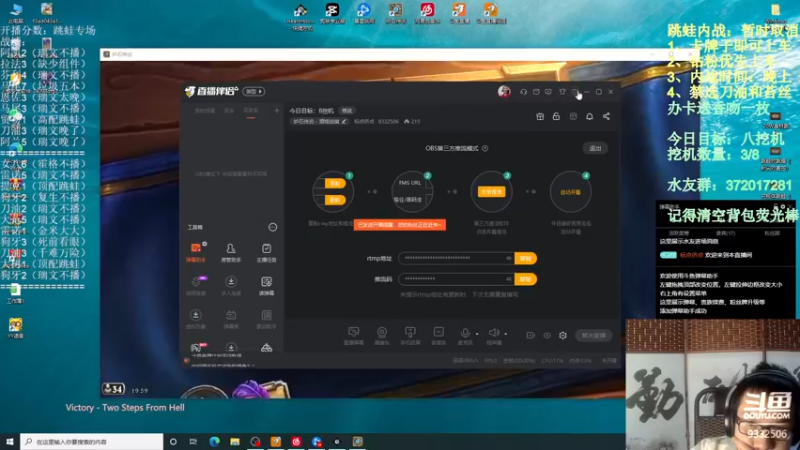
Task: Toggle the preview eye icon in bottom bar
Action: point(547,335)
